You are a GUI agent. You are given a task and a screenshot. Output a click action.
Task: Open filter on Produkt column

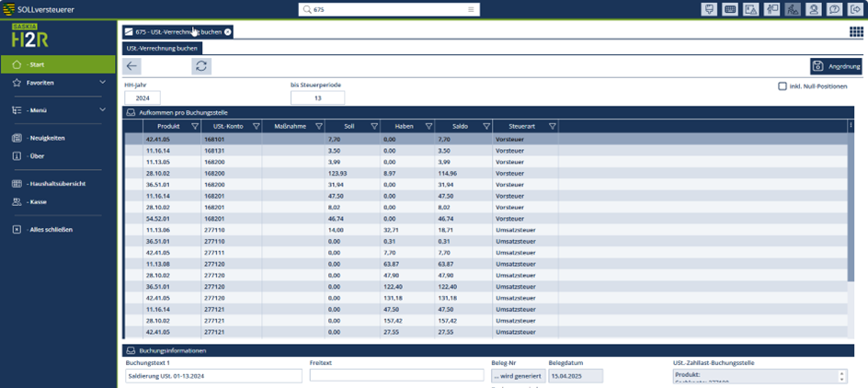195,126
